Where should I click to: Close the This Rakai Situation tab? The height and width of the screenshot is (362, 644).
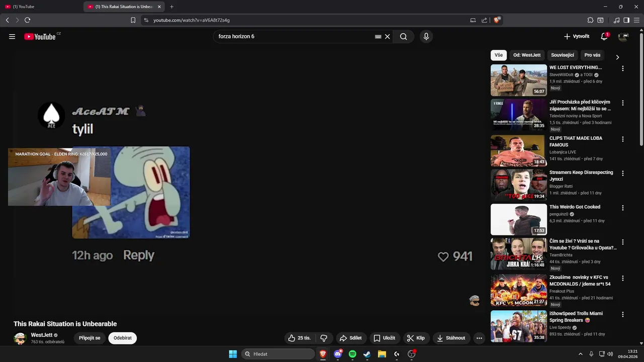[159, 7]
